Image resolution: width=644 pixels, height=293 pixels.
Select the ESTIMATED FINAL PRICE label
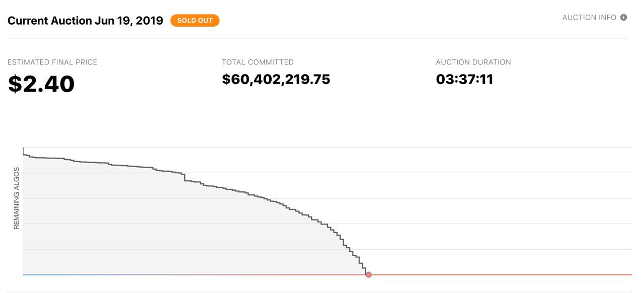52,62
